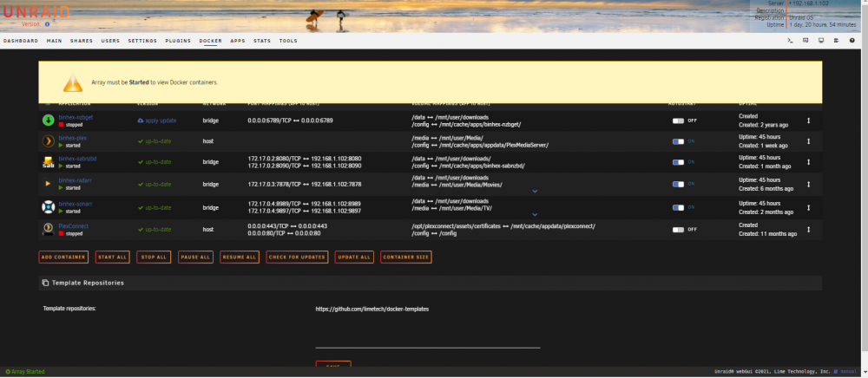Click the warning triangle icon in banner
This screenshot has height=378, width=868.
click(73, 83)
